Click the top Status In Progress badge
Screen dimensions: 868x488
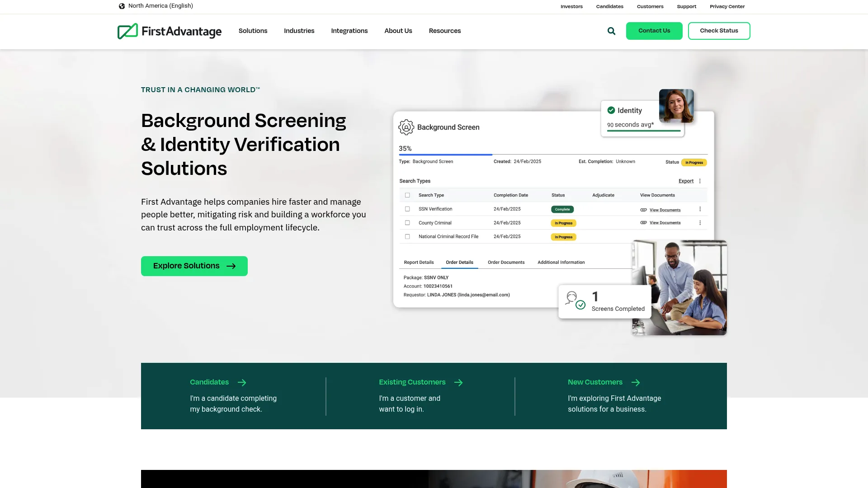coord(693,163)
